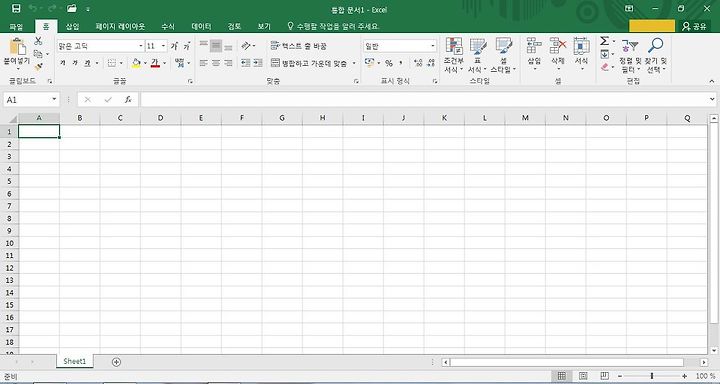Toggle Top Align in alignment group

pyautogui.click(x=203, y=45)
